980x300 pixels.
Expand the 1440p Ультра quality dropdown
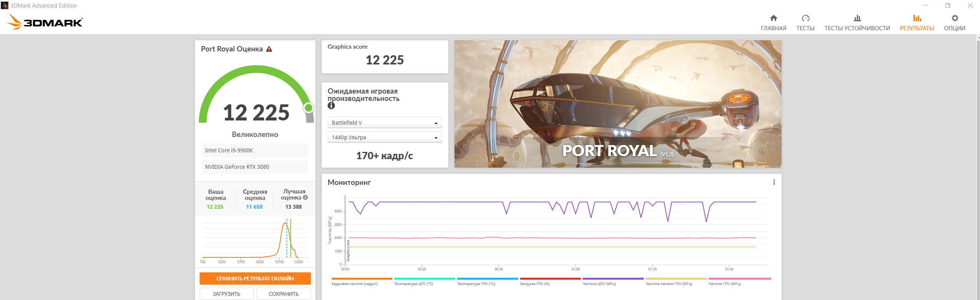(385, 137)
